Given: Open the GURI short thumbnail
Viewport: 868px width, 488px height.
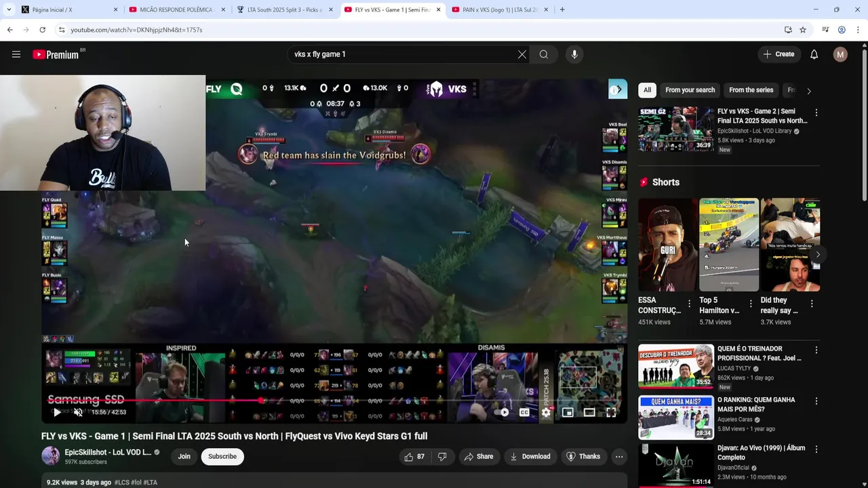Looking at the screenshot, I should (x=667, y=245).
